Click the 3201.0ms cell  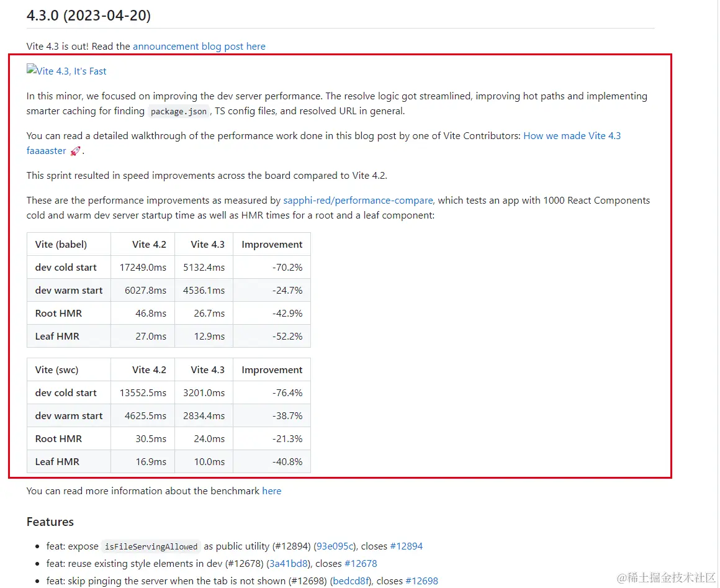204,393
